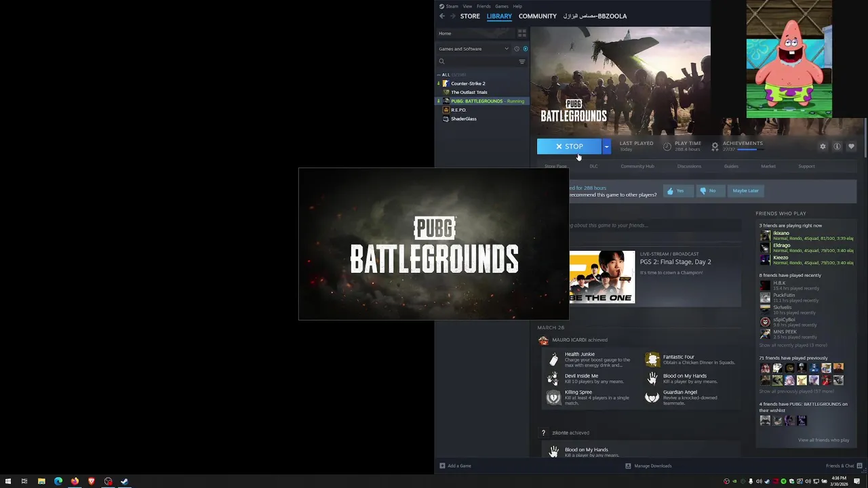Click the Home button in library sidebar
868x488 pixels.
click(x=445, y=33)
